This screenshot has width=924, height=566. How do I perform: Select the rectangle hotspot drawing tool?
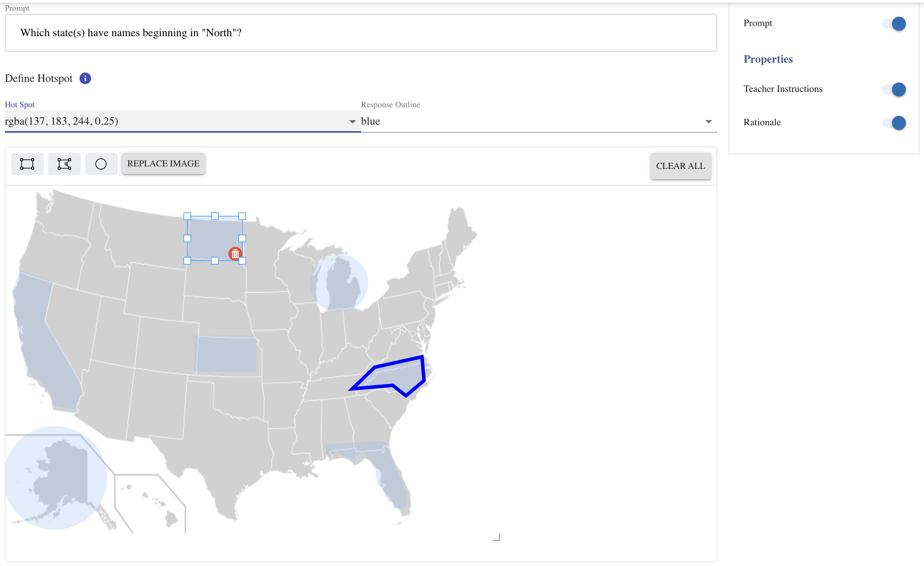pyautogui.click(x=27, y=164)
